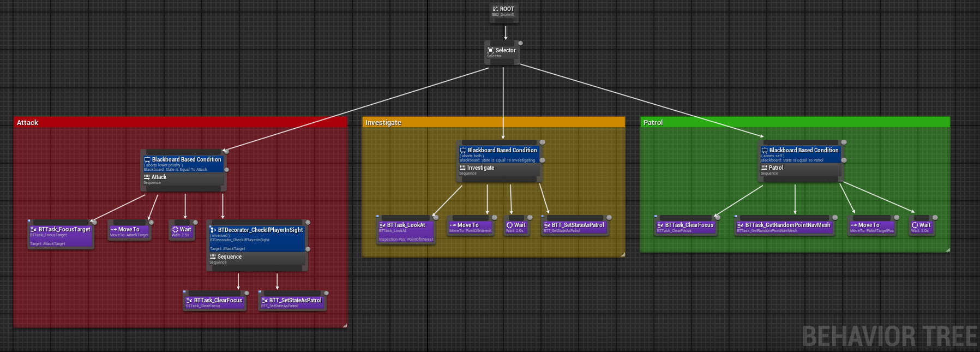The image size is (980, 352).
Task: Click the Selector composite node
Action: click(x=502, y=52)
